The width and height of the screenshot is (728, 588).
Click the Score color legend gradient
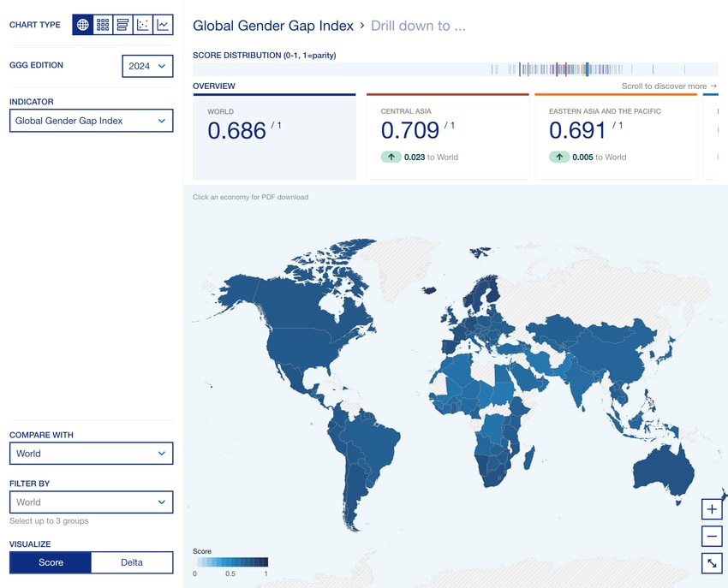pyautogui.click(x=230, y=562)
